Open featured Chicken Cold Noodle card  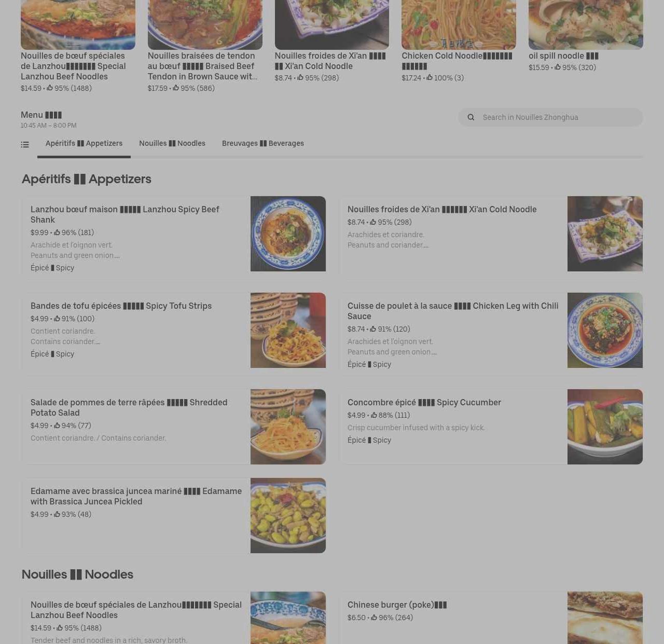tap(459, 42)
